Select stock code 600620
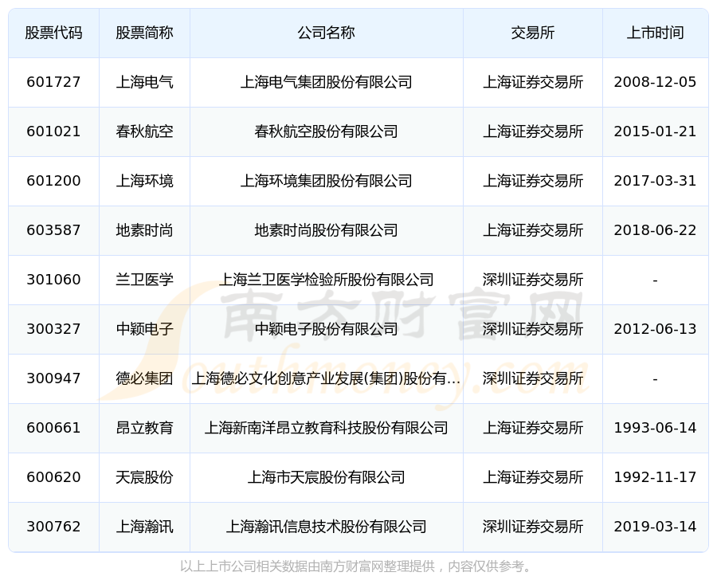The image size is (717, 588). point(53,477)
